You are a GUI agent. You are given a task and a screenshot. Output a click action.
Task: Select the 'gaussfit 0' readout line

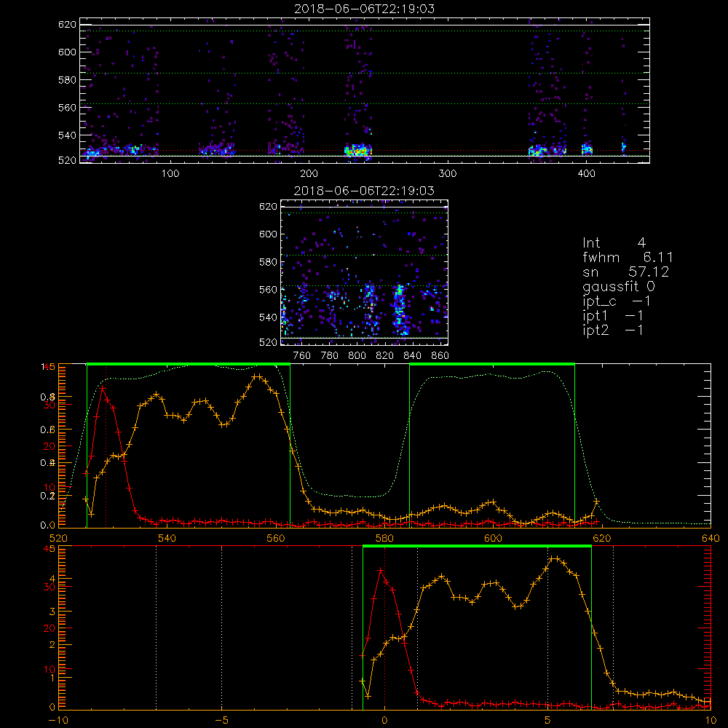pyautogui.click(x=618, y=286)
